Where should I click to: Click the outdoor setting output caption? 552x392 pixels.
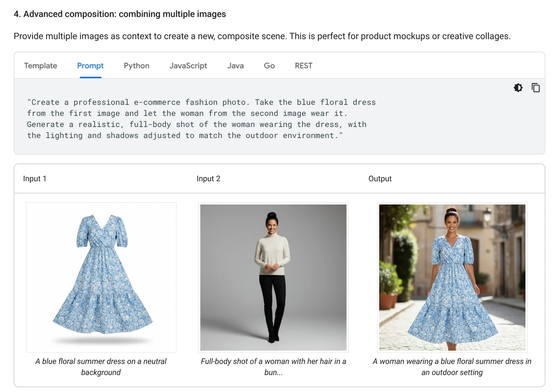(x=452, y=367)
